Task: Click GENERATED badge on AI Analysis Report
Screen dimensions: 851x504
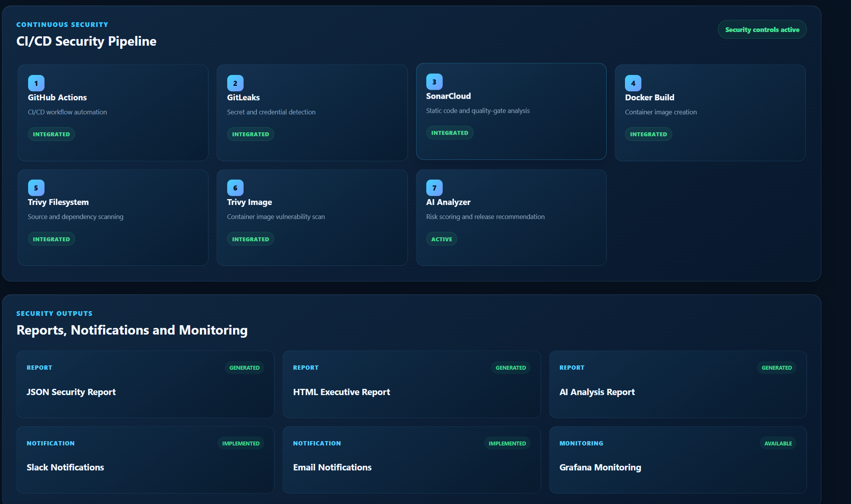Action: coord(777,368)
